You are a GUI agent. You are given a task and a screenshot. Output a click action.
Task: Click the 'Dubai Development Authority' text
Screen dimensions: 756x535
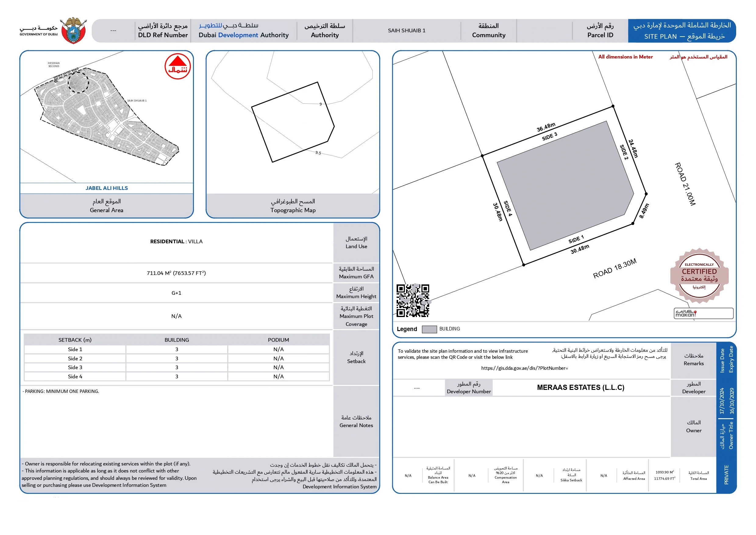244,35
